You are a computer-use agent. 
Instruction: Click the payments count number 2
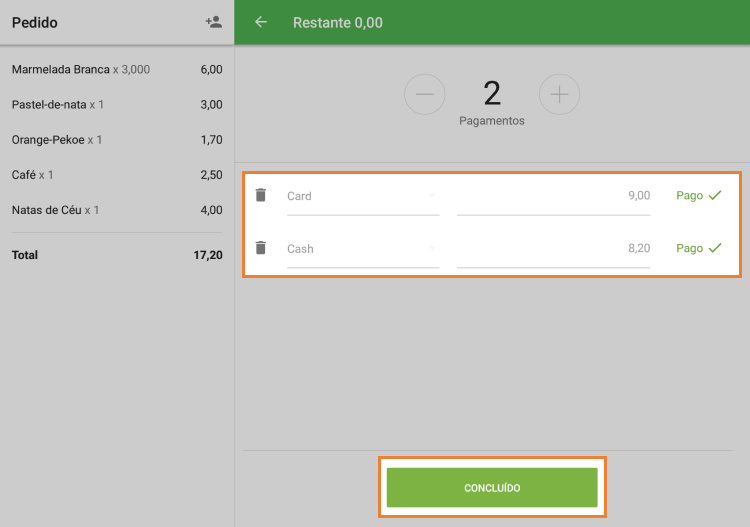[x=491, y=93]
